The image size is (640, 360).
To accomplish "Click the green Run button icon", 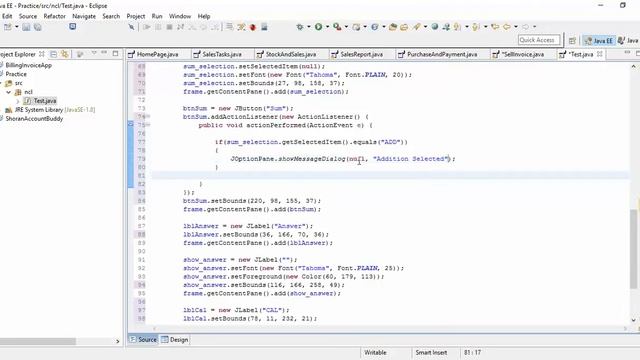I will click(318, 27).
